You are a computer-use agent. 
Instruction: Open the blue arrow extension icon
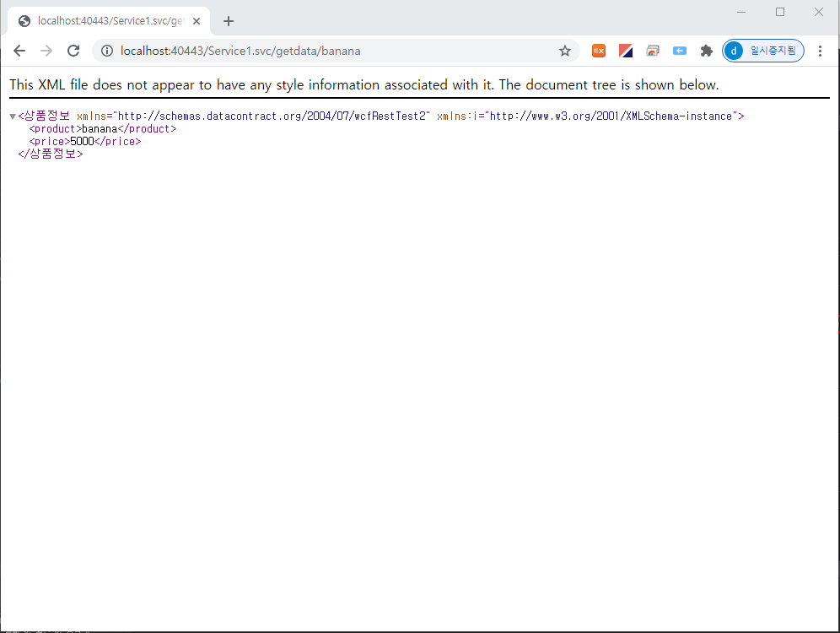679,51
